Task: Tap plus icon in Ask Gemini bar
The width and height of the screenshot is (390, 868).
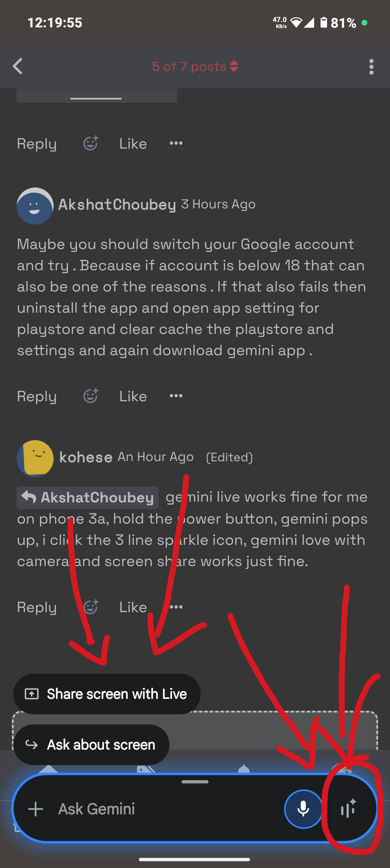Action: tap(36, 809)
